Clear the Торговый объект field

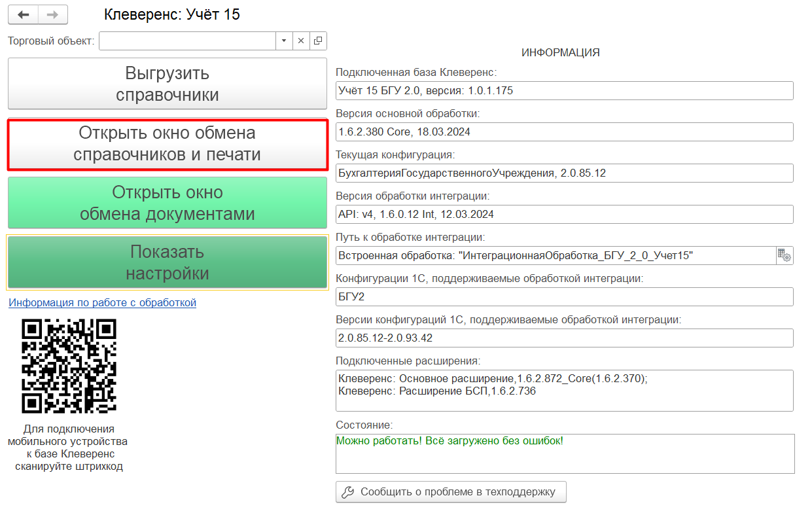tap(301, 41)
